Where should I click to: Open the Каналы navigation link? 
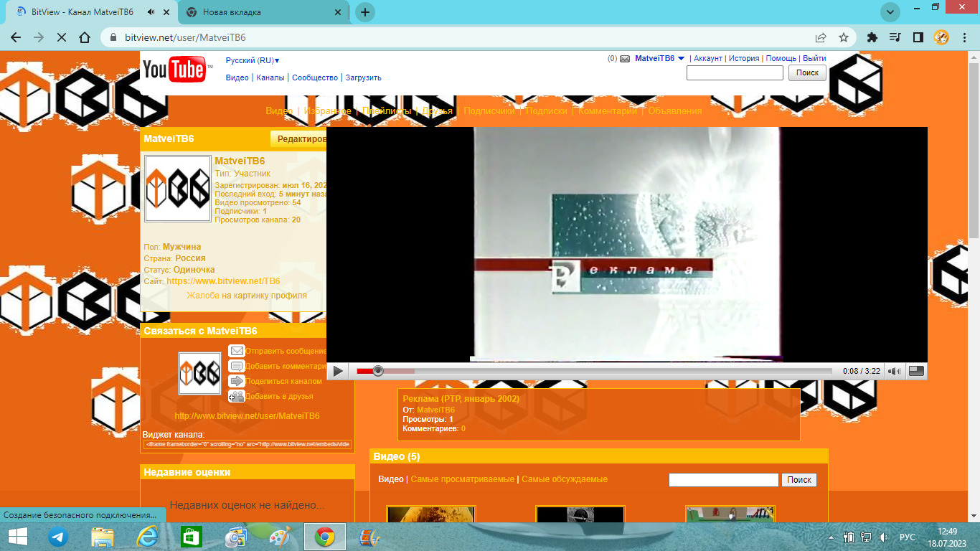[270, 77]
